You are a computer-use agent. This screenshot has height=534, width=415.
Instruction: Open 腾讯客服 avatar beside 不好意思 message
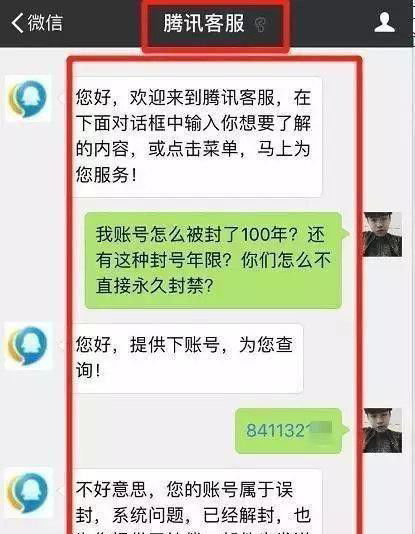28,492
